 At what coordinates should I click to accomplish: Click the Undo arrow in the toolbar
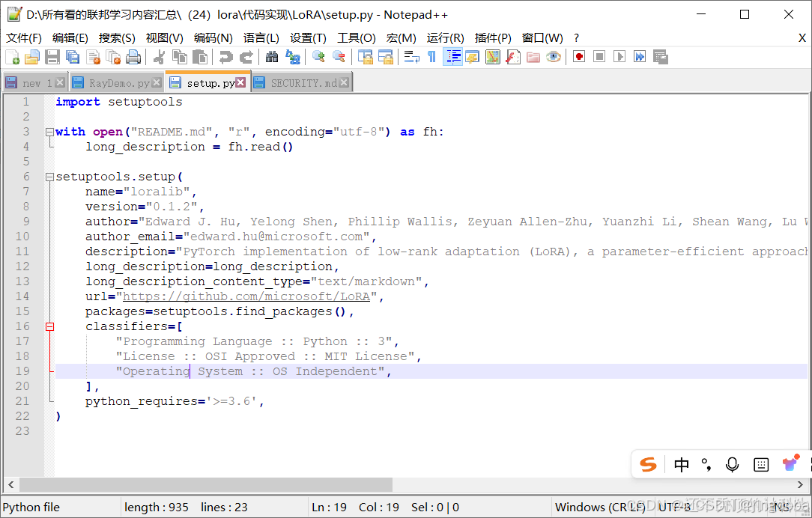click(225, 56)
